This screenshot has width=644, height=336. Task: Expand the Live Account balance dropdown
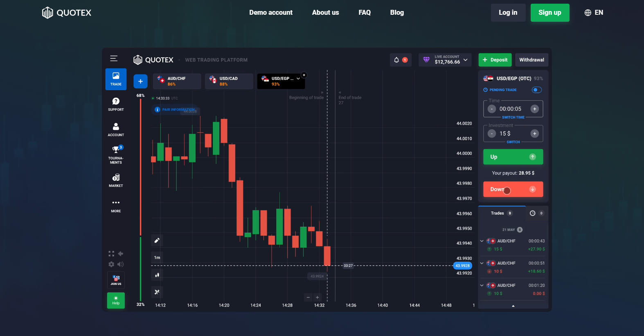[x=465, y=60]
